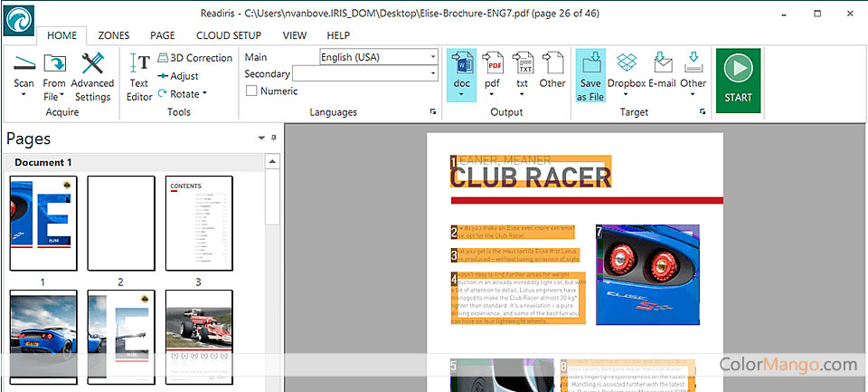Select Contents page 3 thumbnail
The height and width of the screenshot is (392, 868).
click(199, 223)
